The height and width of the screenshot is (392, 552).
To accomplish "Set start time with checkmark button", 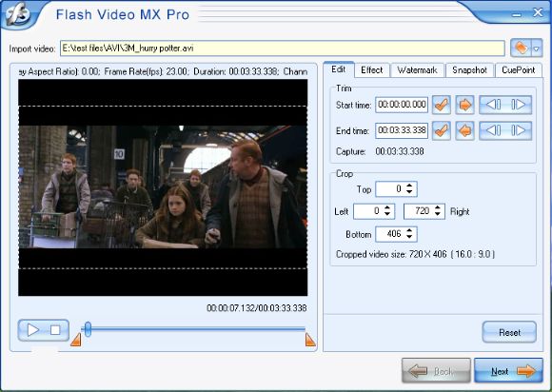I will [441, 105].
